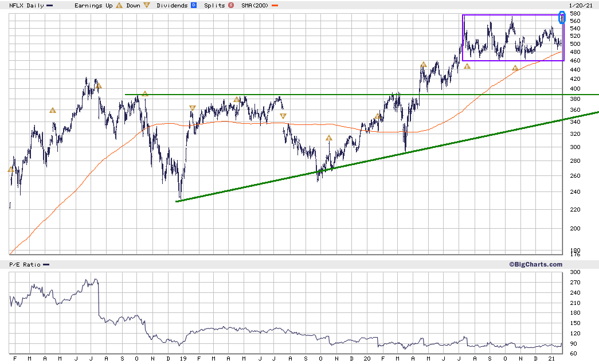This screenshot has width=599, height=364.
Task: Click the 200 price axis label
Action: coord(575,228)
